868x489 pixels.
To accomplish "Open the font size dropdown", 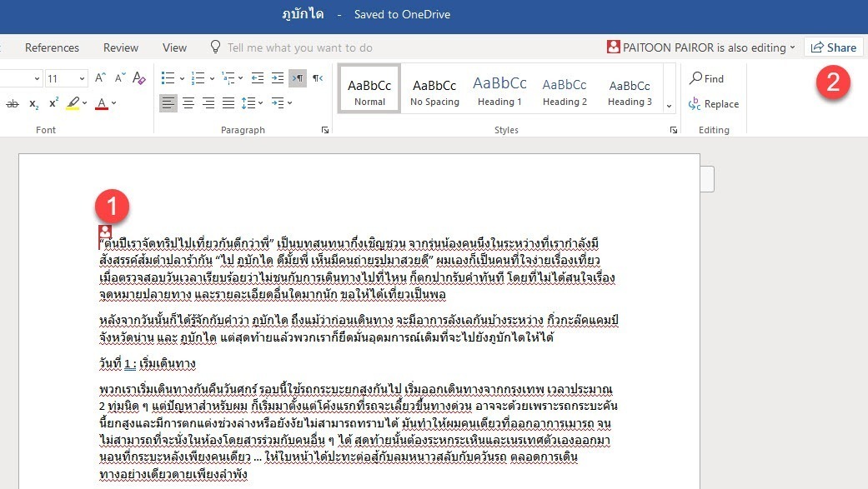I will pyautogui.click(x=82, y=78).
